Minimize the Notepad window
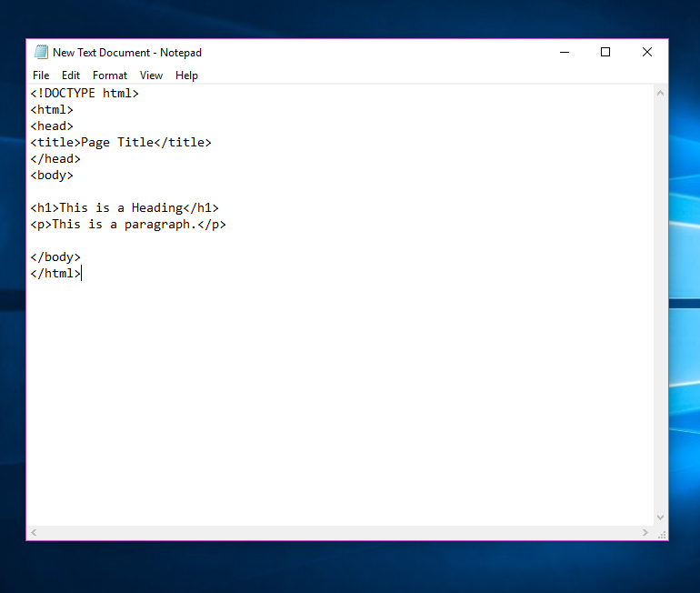Screen dimensions: 700x593 (565, 52)
